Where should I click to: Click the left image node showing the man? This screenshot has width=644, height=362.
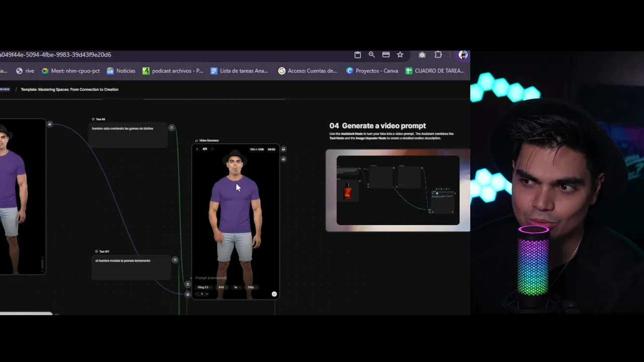click(x=22, y=197)
